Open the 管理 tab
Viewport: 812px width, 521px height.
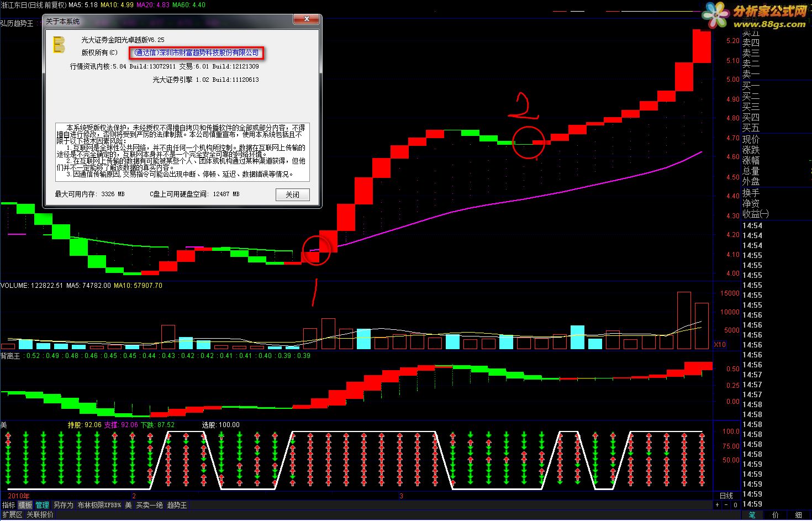[43, 505]
